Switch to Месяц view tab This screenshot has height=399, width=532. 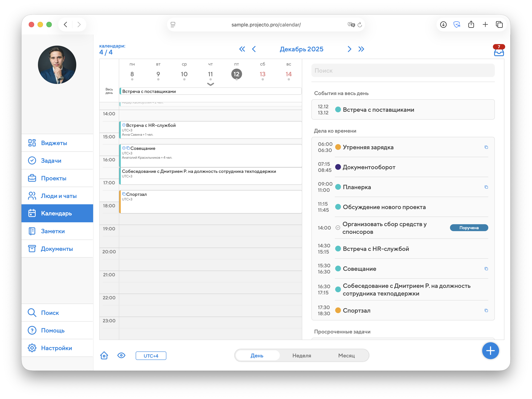pos(346,355)
